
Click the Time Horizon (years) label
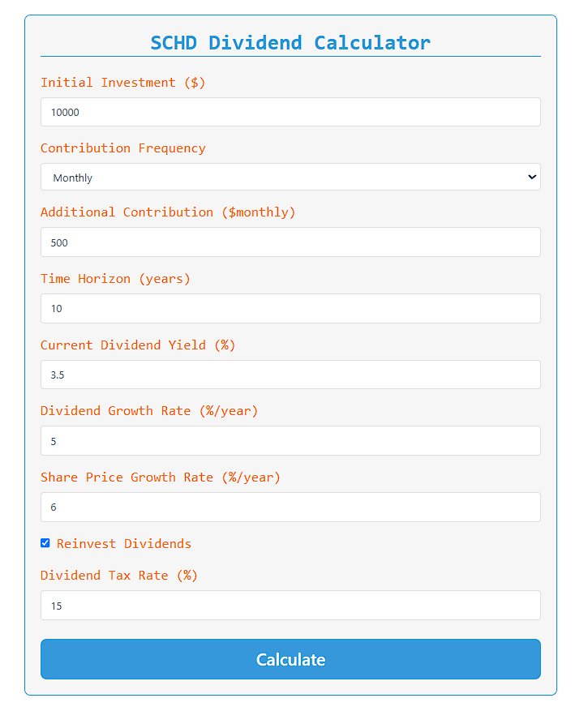pos(115,278)
